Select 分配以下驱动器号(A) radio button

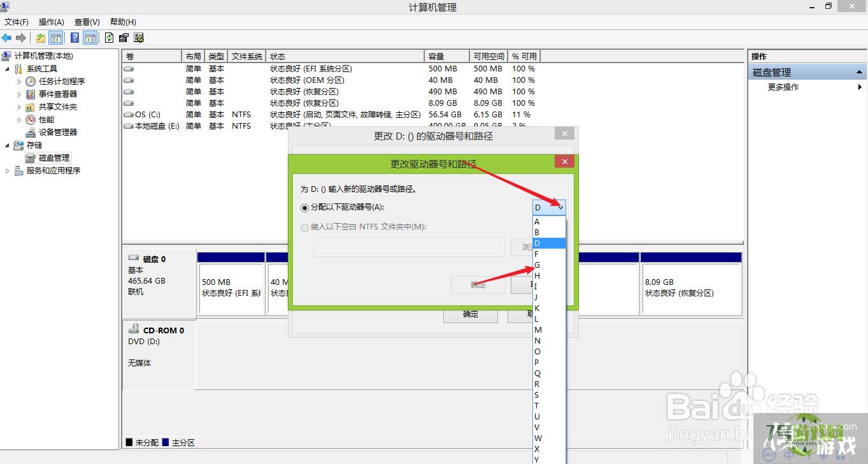click(x=304, y=207)
